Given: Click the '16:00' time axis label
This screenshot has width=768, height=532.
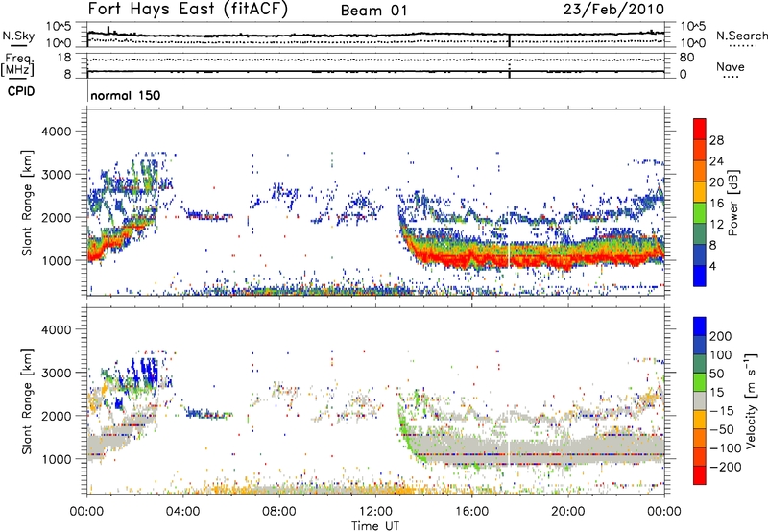Looking at the screenshot, I should tap(471, 512).
